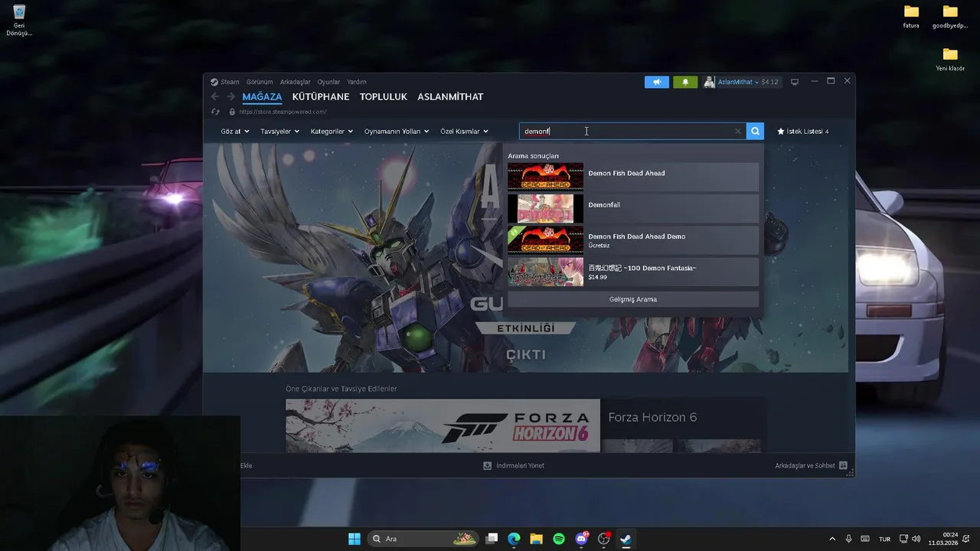Open the Görünüm menu
Viewport: 980px width, 551px height.
(x=260, y=82)
